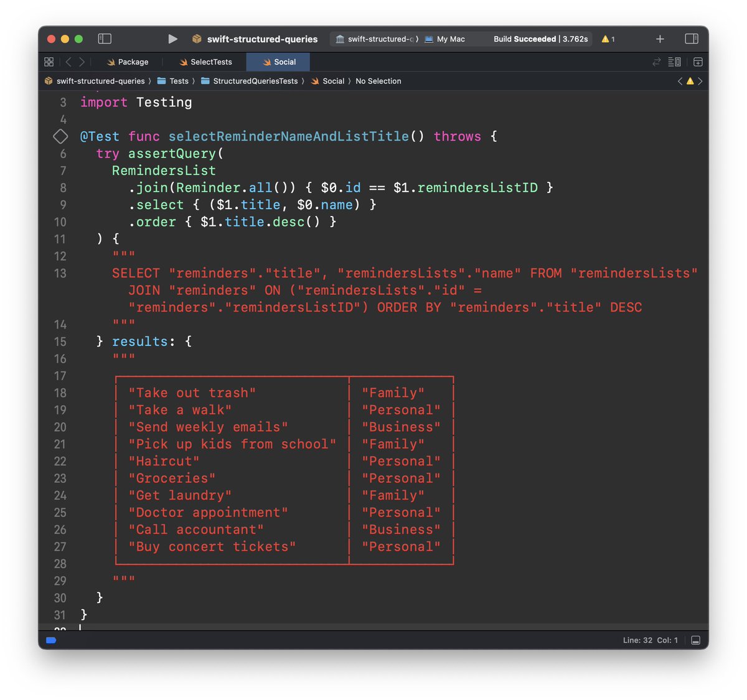Jump to the next issue arrow
747x700 pixels.
(x=700, y=81)
